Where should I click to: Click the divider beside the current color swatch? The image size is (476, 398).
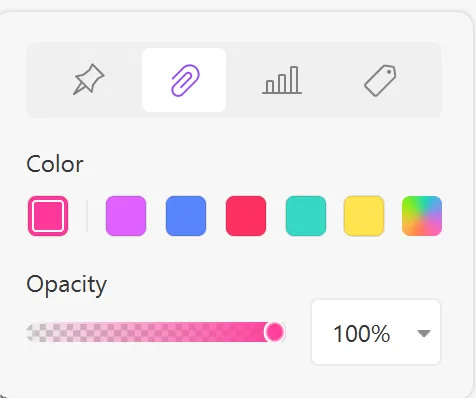[x=87, y=216]
